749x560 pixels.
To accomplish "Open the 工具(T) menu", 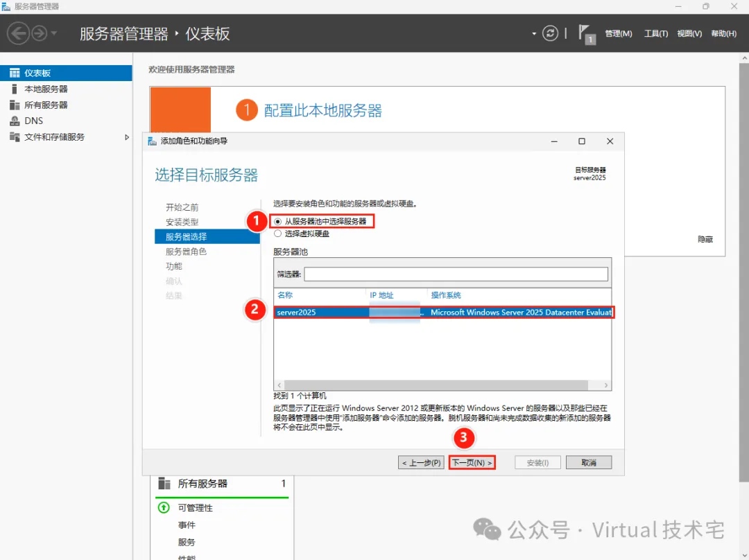I will 656,33.
